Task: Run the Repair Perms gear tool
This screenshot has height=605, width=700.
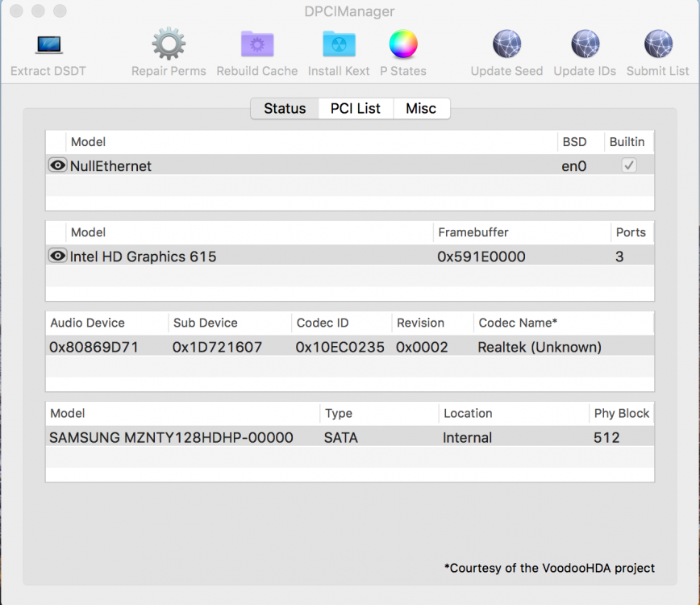Action: (x=169, y=44)
